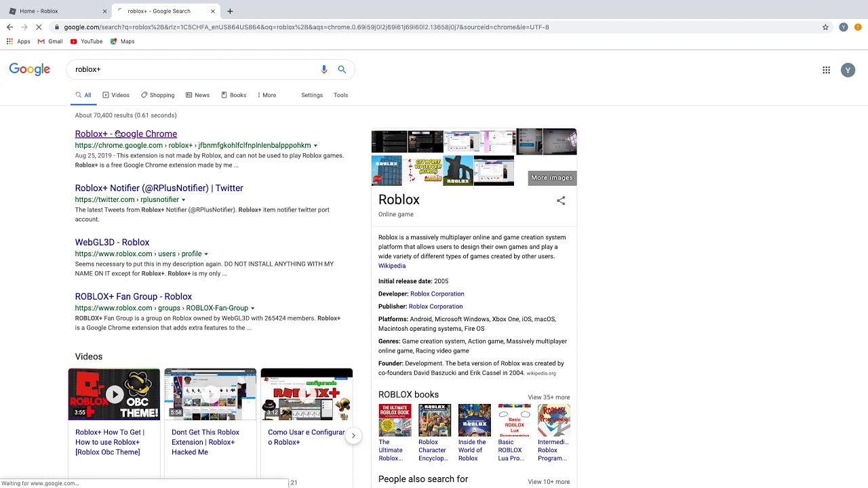The image size is (868, 488).
Task: Expand dropdown arrow next to chrome.google.com URL
Action: click(x=315, y=146)
